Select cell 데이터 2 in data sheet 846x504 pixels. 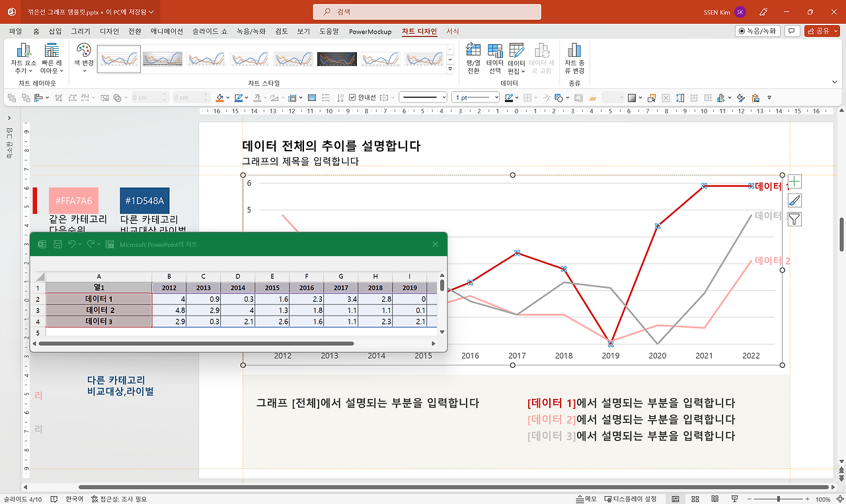tap(99, 310)
